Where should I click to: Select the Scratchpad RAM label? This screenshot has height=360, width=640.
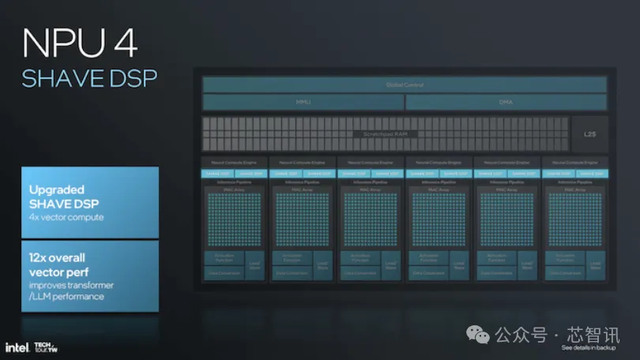point(385,134)
